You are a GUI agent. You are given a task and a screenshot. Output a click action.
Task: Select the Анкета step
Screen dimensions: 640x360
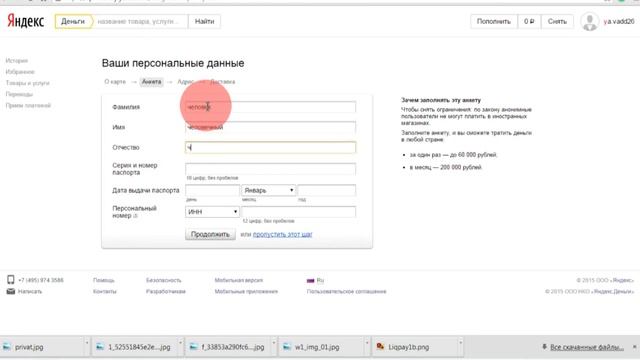(151, 82)
